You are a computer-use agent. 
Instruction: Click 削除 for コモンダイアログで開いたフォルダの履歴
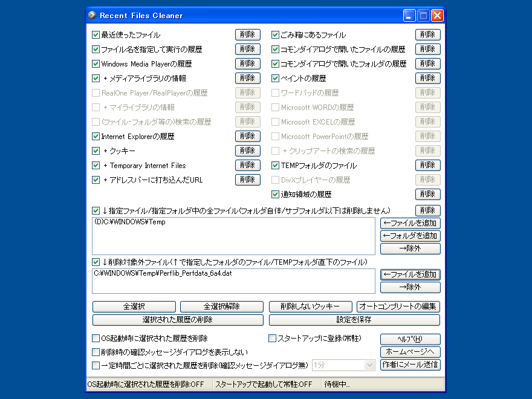coord(428,64)
